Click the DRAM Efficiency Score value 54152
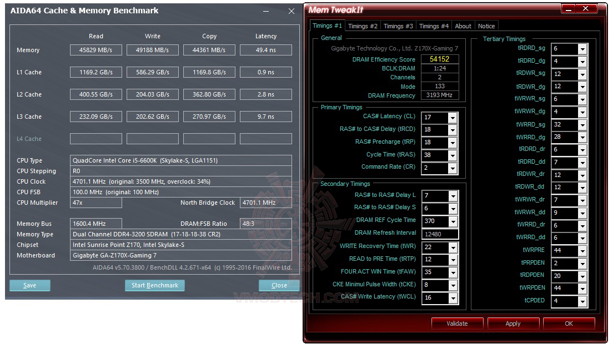 tap(439, 59)
